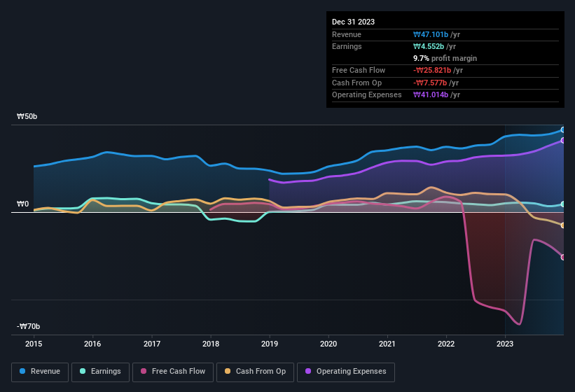Click the Cash From Op label in tooltip

pyautogui.click(x=356, y=83)
